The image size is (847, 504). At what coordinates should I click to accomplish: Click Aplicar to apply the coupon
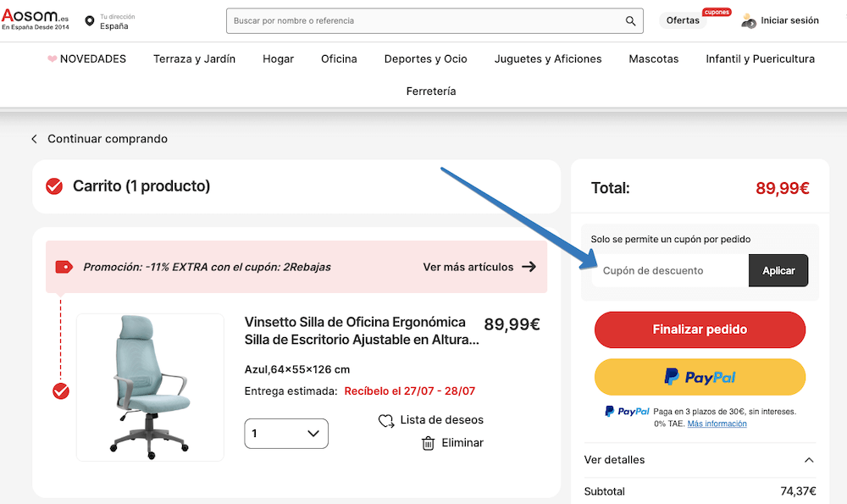point(778,270)
